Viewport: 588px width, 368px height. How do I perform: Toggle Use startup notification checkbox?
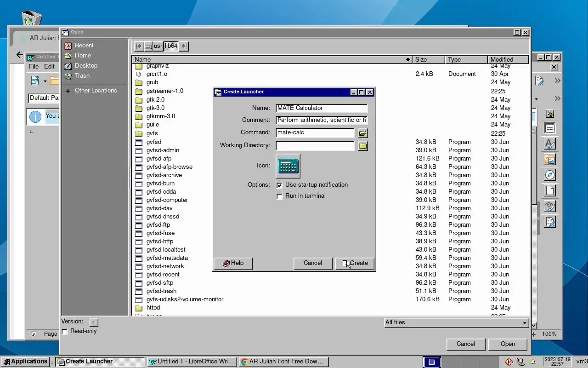279,185
